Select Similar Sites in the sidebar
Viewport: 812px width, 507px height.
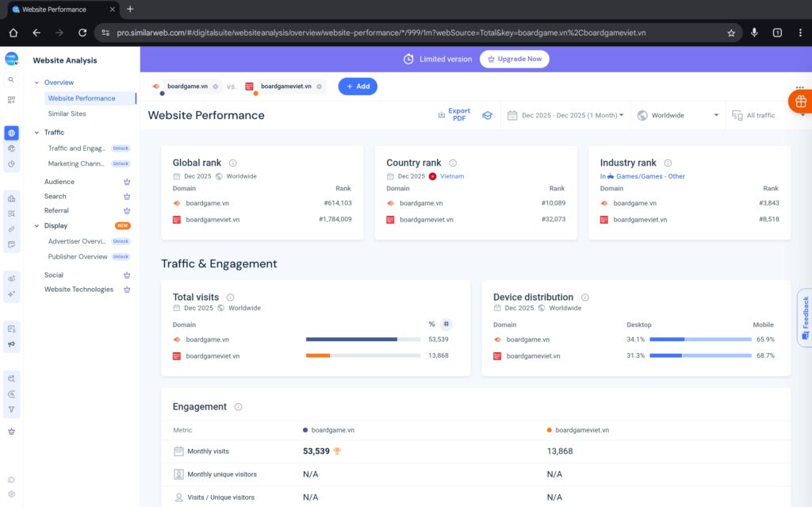(x=67, y=112)
